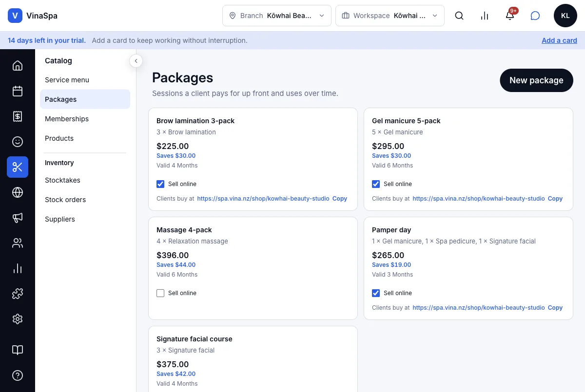Open the Reports bar chart rail icon
Screen dimensions: 585x392
pyautogui.click(x=18, y=268)
